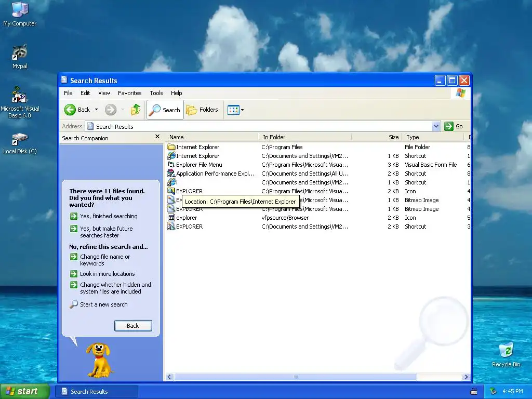This screenshot has width=532, height=399.
Task: Select Application Performance Expl... shortcut icon
Action: click(x=171, y=174)
